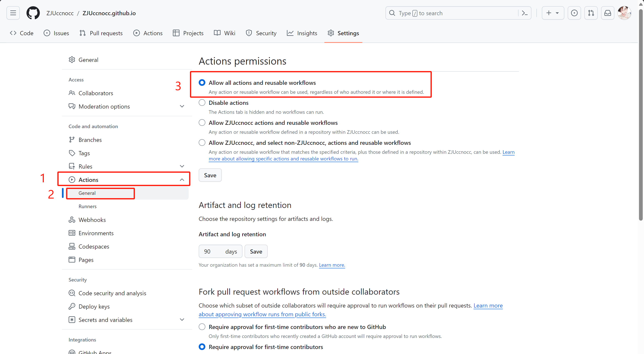
Task: Select Allow all actions and reusable workflows
Action: (202, 83)
